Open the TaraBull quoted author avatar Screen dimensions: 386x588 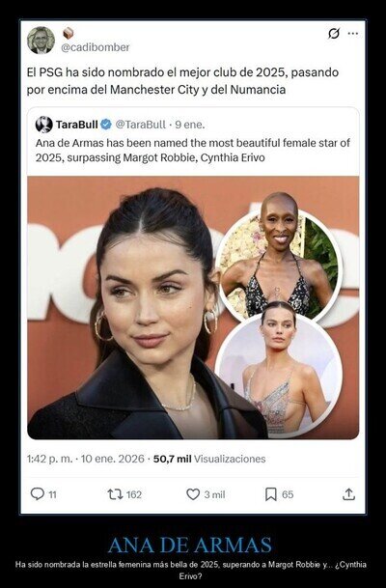(x=43, y=125)
